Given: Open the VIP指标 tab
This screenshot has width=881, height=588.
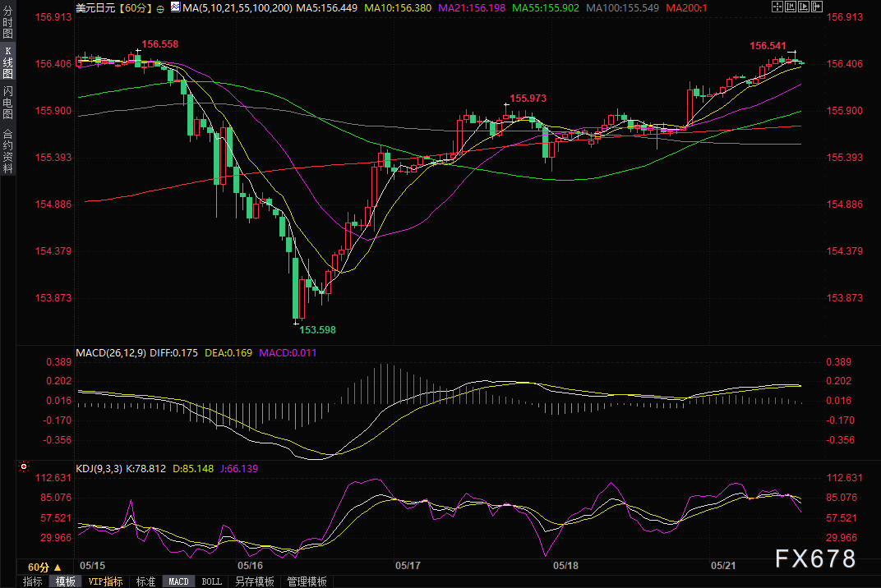Looking at the screenshot, I should click(106, 581).
